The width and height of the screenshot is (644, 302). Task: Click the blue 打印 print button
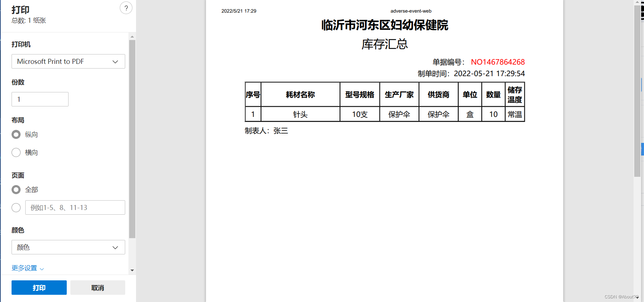[x=39, y=288]
